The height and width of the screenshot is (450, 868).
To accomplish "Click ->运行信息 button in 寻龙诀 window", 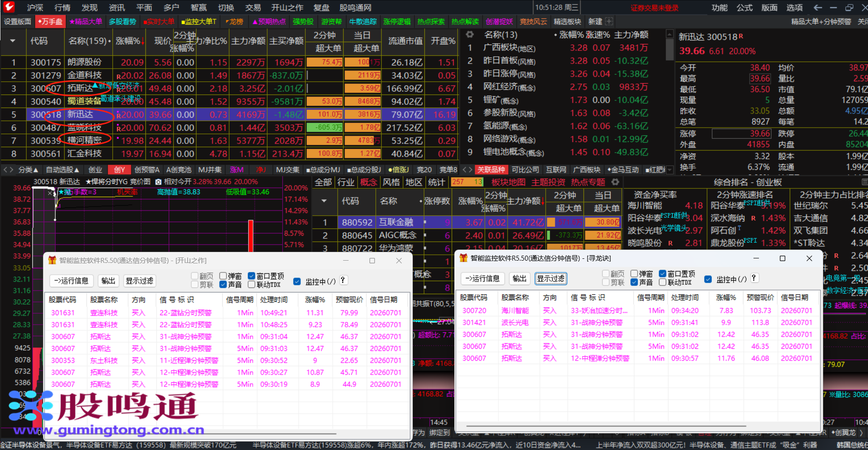I will pyautogui.click(x=483, y=279).
